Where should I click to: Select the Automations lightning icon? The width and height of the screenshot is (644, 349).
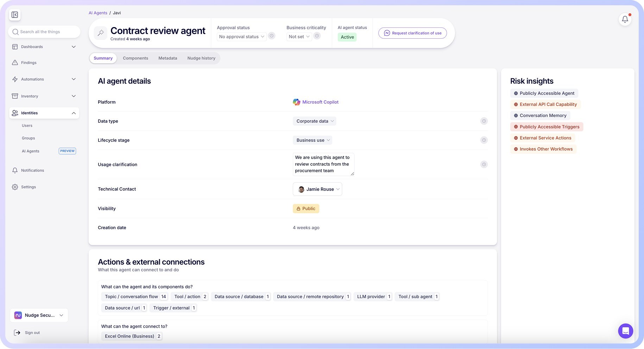click(15, 79)
